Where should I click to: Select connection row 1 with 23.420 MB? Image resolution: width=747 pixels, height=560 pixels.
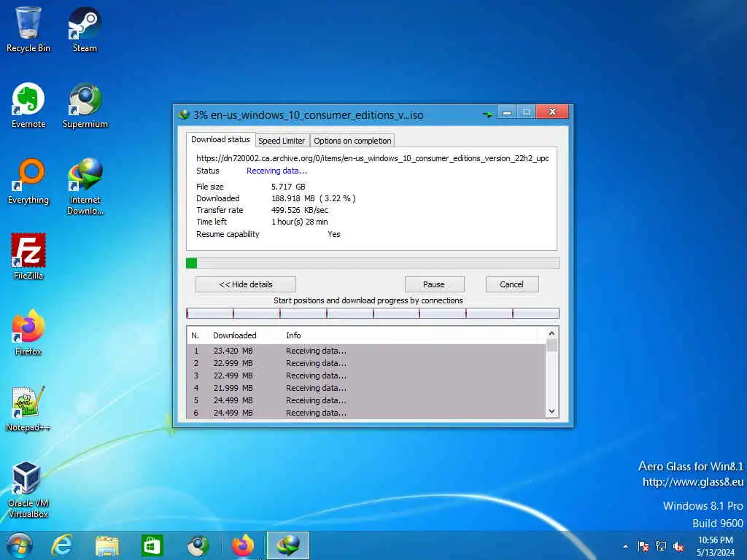click(x=366, y=351)
